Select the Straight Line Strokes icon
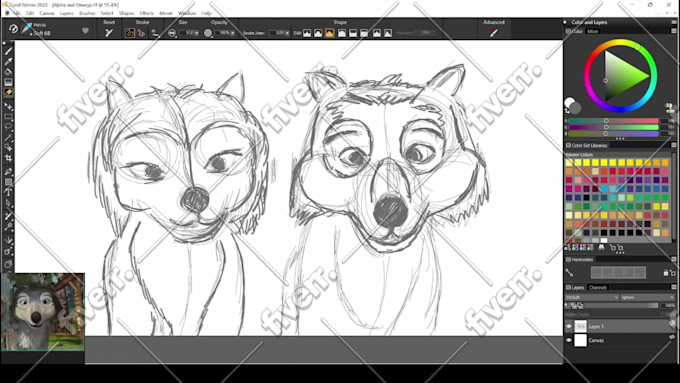This screenshot has height=383, width=680. coord(141,33)
